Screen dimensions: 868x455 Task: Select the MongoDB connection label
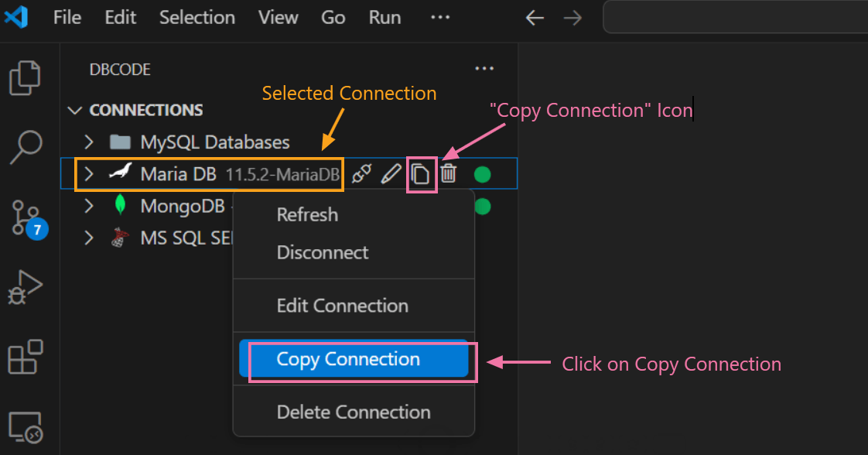coord(183,206)
